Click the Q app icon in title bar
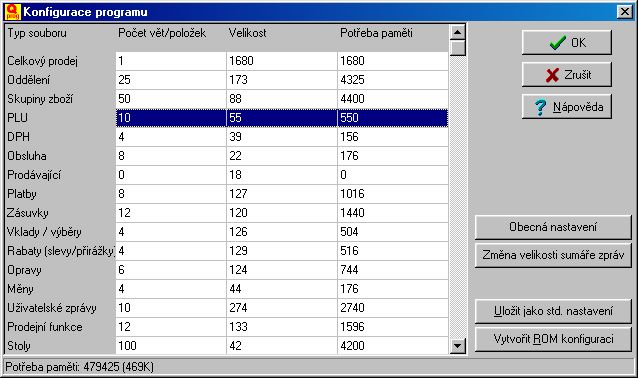 coord(12,11)
